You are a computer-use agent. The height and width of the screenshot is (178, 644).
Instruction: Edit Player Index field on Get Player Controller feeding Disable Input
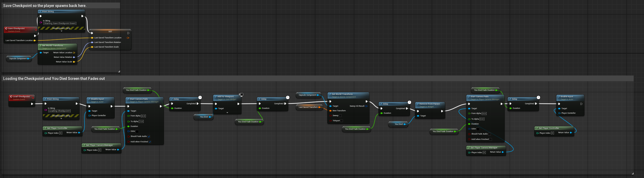click(x=61, y=133)
